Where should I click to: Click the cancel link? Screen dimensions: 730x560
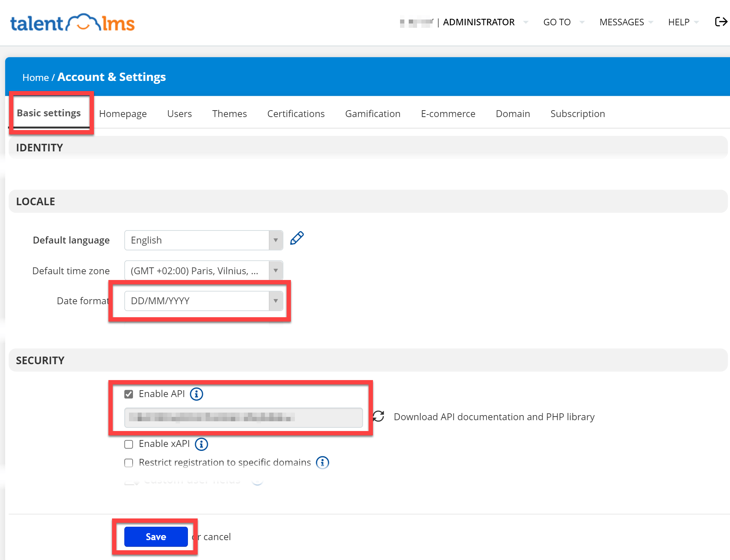tap(217, 537)
